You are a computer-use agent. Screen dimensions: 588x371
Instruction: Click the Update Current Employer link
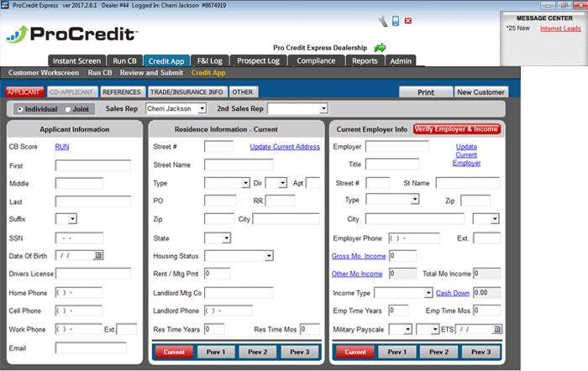[x=466, y=154]
